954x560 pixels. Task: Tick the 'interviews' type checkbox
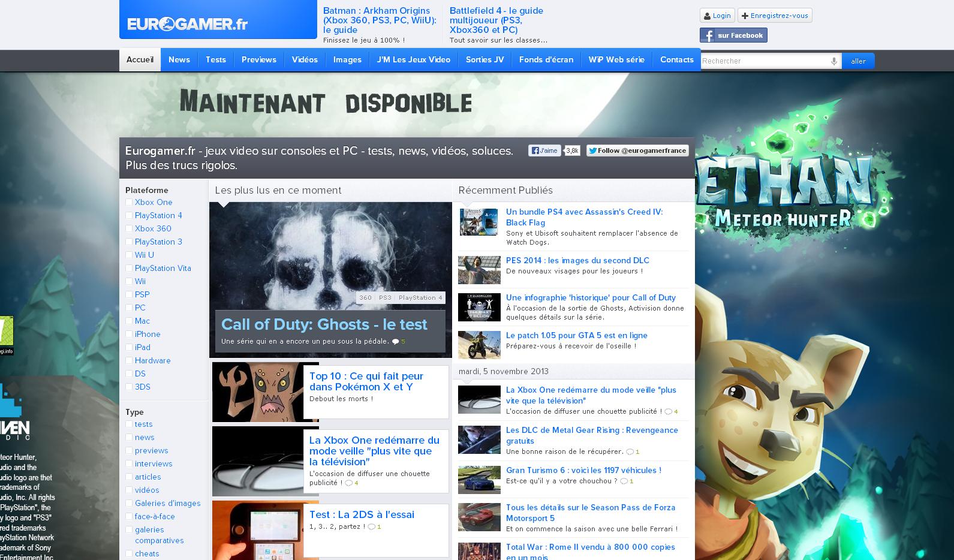(129, 464)
